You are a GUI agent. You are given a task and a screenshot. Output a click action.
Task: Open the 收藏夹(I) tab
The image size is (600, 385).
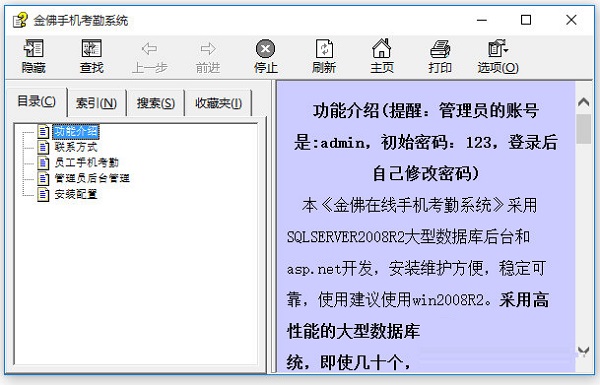pos(218,103)
